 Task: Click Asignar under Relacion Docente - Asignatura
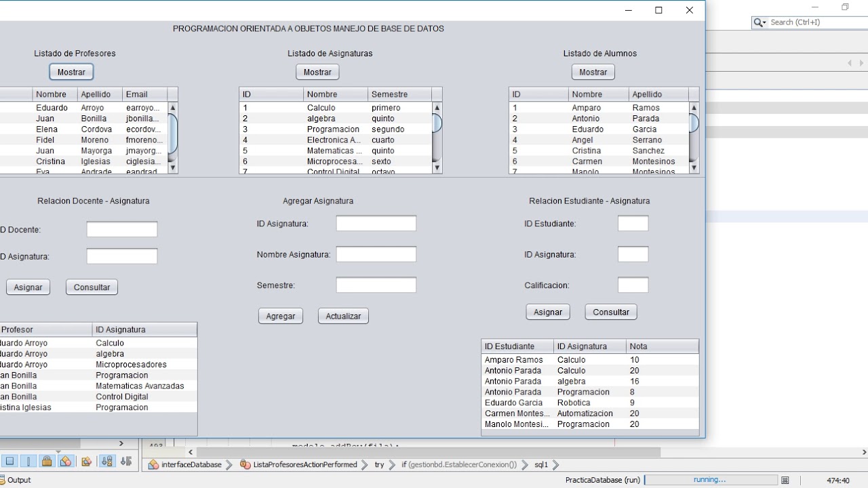28,287
